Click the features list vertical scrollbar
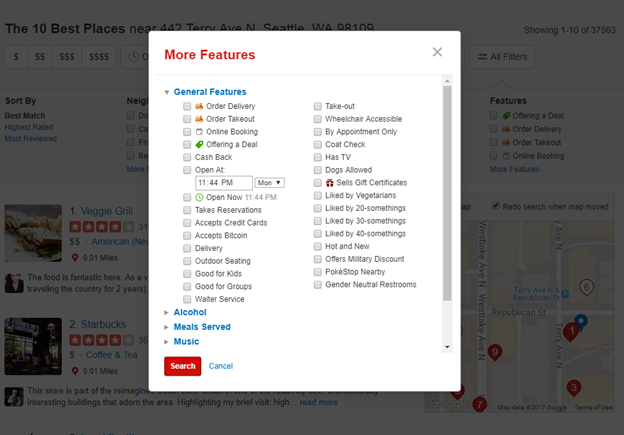Viewport: 624px width, 435px height. [447, 200]
